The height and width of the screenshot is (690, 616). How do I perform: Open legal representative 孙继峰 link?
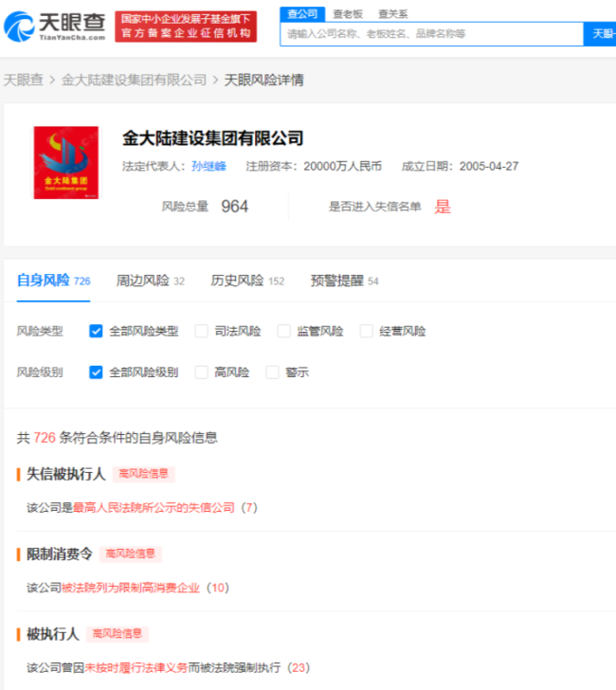[208, 167]
